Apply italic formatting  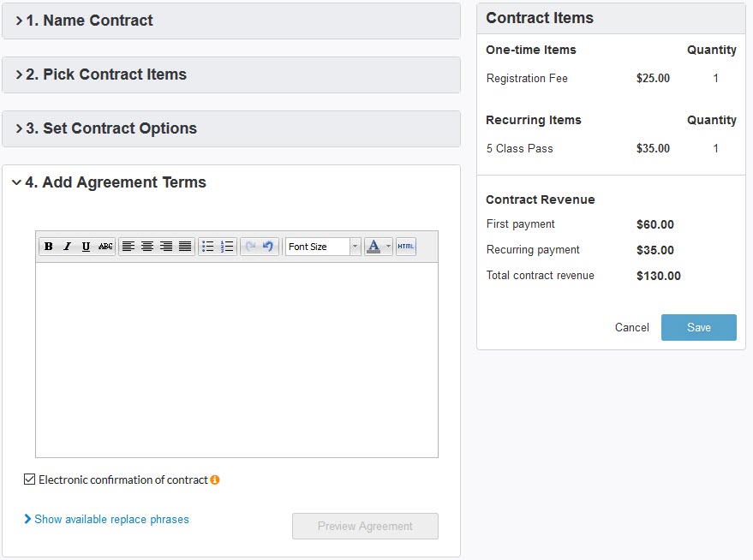[x=67, y=246]
